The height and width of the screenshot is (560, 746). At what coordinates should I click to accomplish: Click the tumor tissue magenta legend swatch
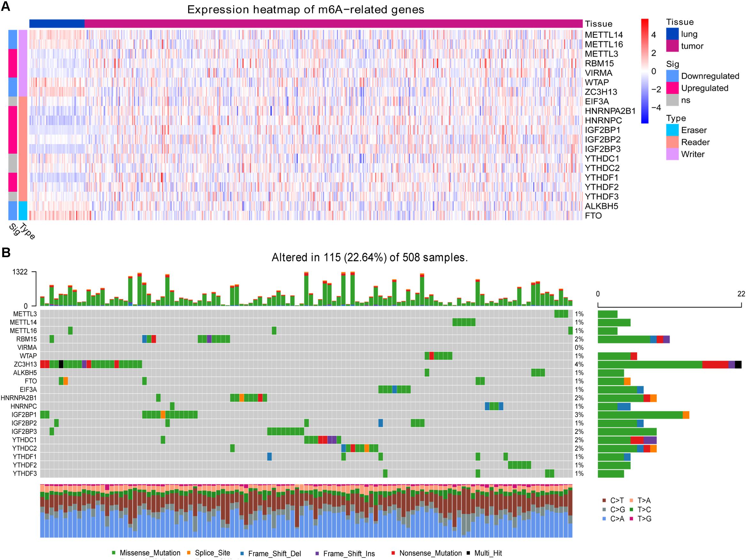pyautogui.click(x=672, y=46)
